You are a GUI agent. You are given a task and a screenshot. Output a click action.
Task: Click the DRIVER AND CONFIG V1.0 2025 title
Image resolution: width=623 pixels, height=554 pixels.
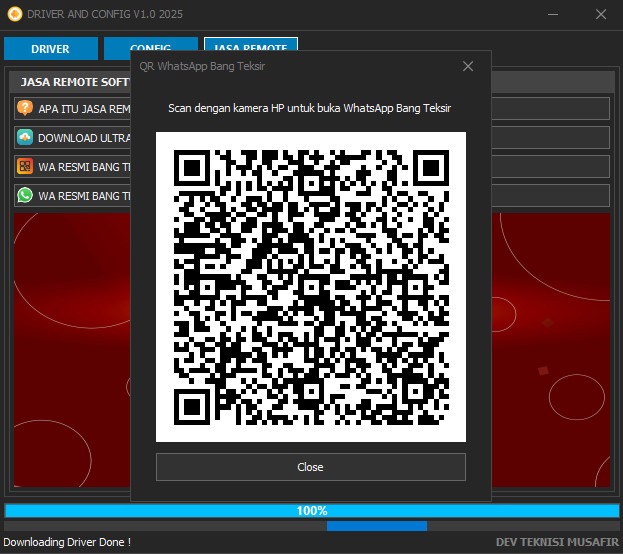[105, 14]
